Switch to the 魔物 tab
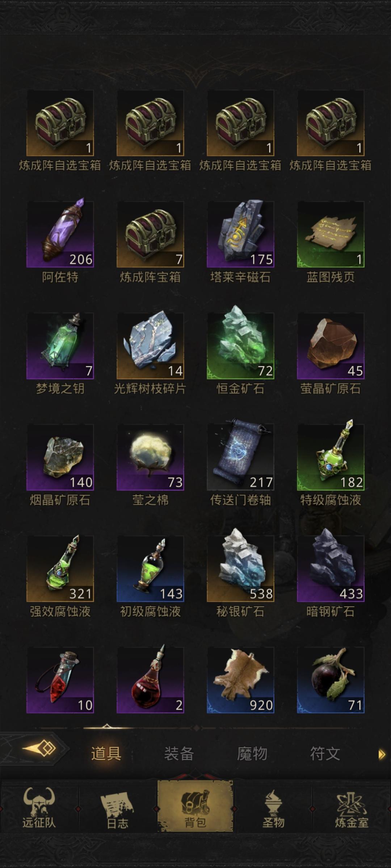The image size is (391, 868). 252,754
